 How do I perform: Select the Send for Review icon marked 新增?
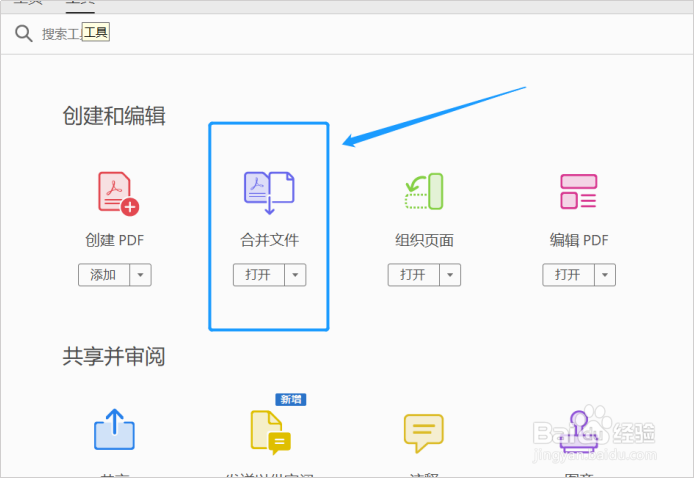[x=271, y=432]
